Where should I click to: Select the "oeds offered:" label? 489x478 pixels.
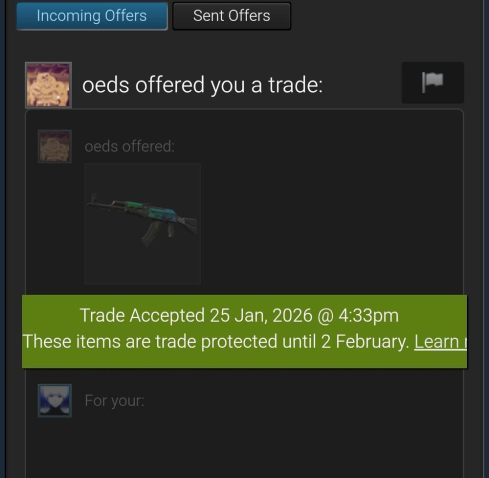(130, 147)
